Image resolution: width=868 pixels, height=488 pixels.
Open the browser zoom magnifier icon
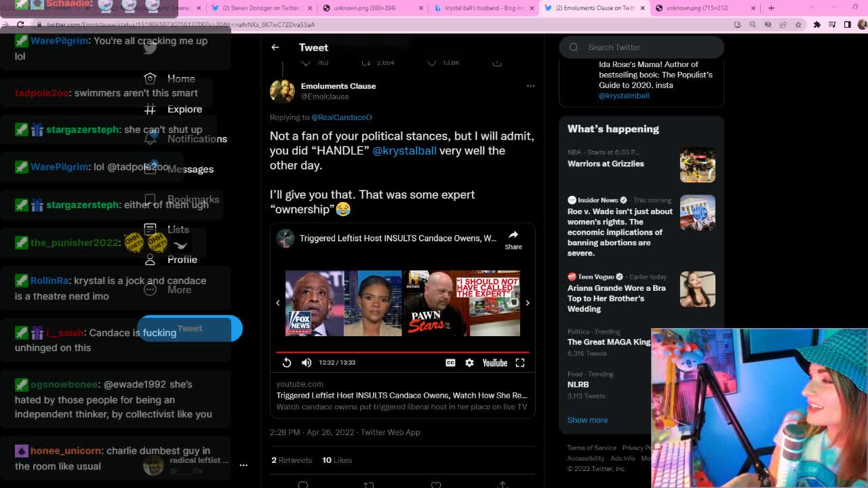753,24
